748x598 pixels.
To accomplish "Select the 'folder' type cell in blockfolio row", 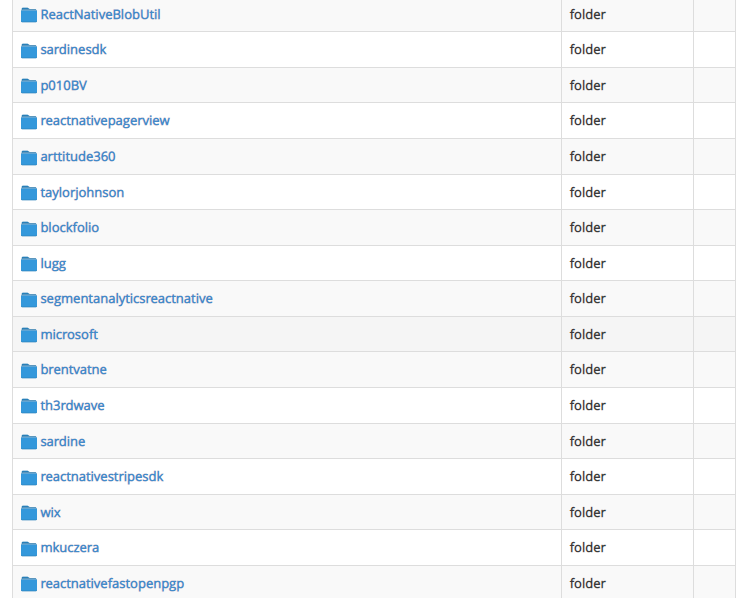I will [627, 227].
